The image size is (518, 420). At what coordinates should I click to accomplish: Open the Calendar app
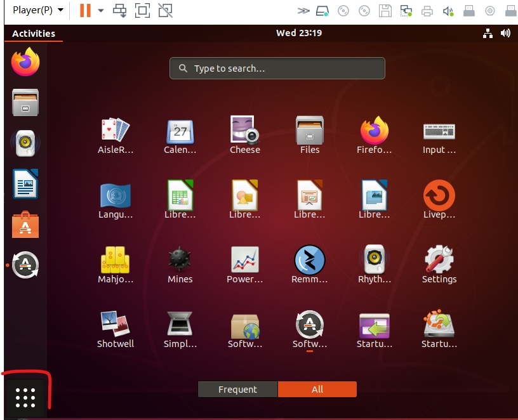(x=180, y=131)
